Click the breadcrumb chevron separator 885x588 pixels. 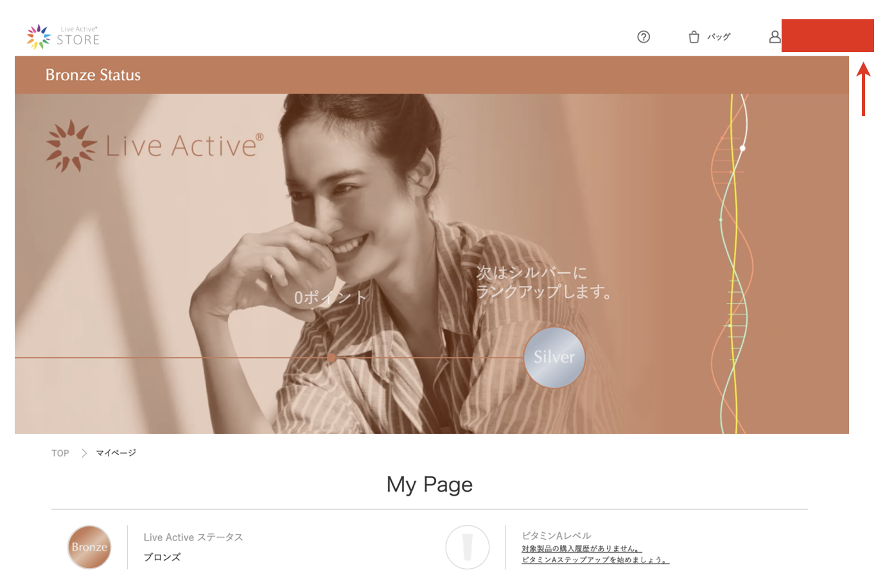coord(84,453)
